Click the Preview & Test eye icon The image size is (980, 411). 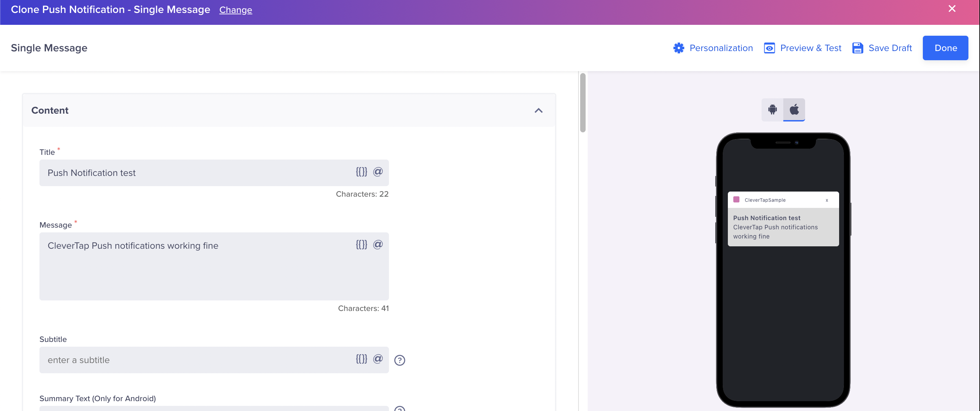(x=769, y=48)
